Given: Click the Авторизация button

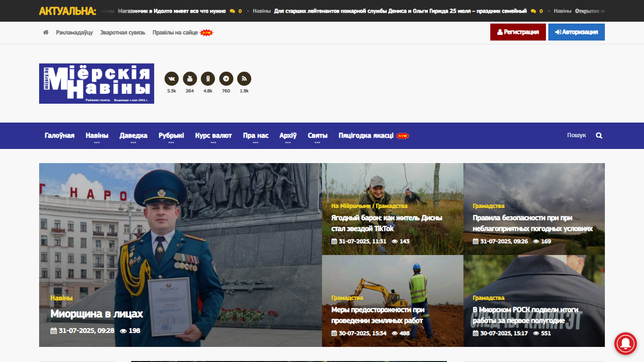Looking at the screenshot, I should tap(577, 32).
